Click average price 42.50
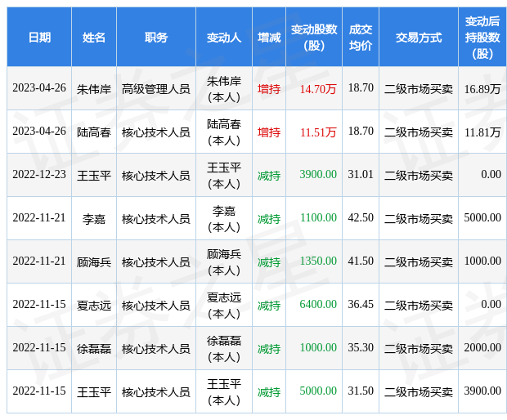507x420 pixels. pos(361,217)
